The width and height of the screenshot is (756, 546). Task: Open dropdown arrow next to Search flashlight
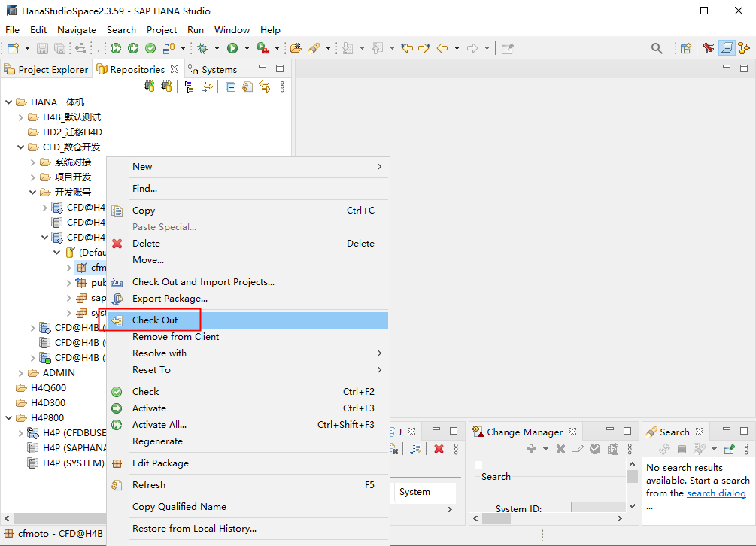click(328, 48)
